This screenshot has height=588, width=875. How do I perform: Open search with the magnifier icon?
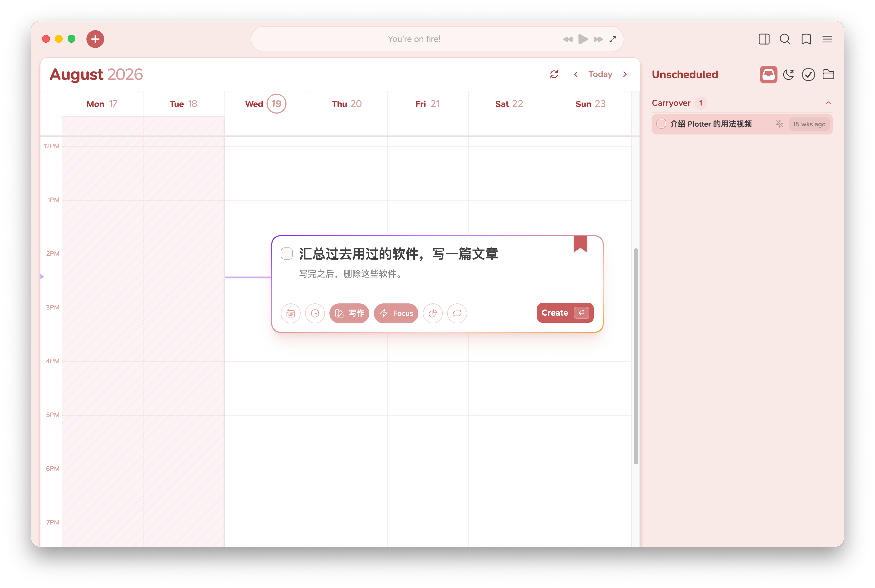tap(785, 39)
